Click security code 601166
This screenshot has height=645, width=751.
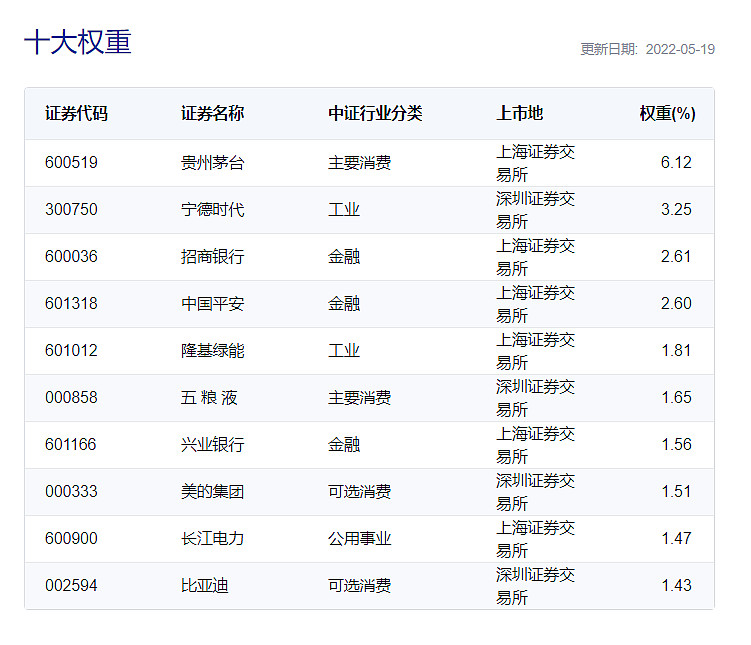pyautogui.click(x=71, y=444)
